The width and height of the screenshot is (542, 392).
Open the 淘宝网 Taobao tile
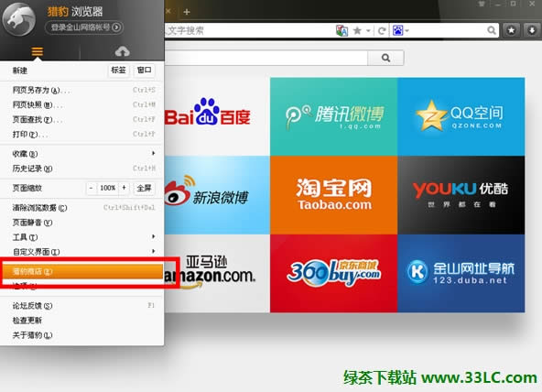333,195
